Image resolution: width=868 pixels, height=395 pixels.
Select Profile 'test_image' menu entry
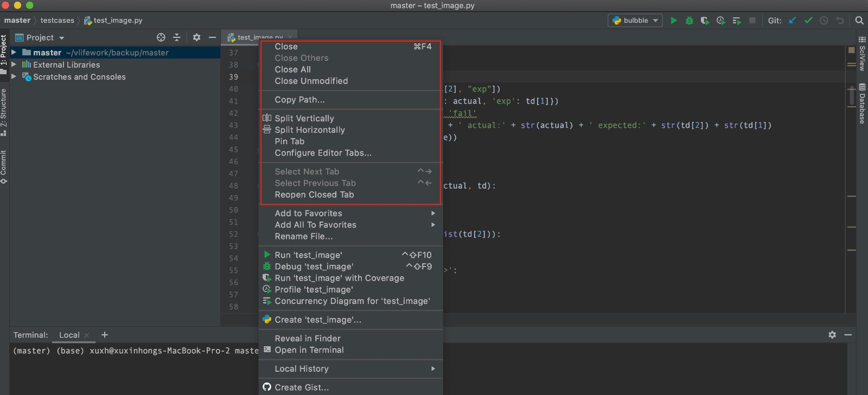pyautogui.click(x=350, y=289)
